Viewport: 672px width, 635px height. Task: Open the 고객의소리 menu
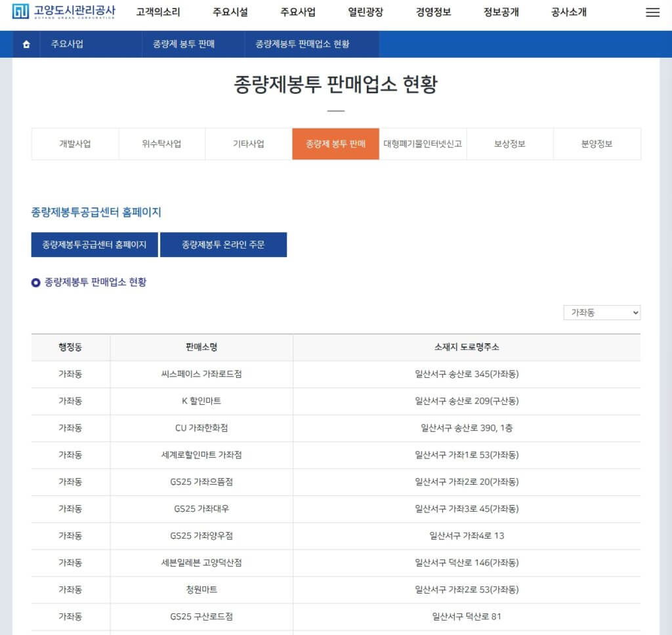tap(159, 11)
